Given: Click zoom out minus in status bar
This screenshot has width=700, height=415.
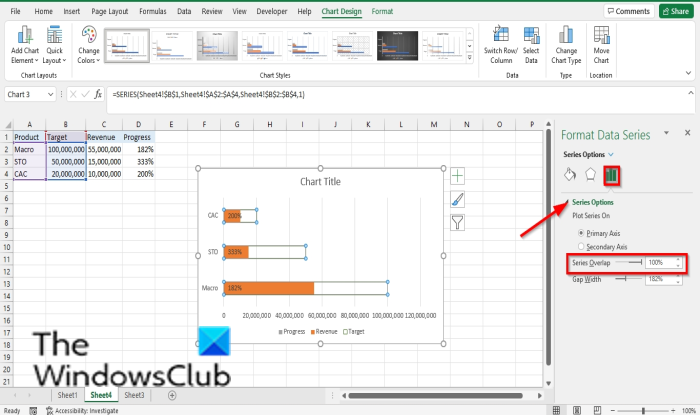Looking at the screenshot, I should coord(612,411).
